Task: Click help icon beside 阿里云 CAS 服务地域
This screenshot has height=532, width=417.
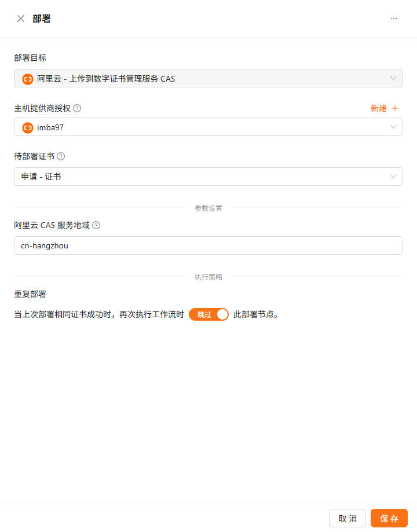Action: click(96, 225)
